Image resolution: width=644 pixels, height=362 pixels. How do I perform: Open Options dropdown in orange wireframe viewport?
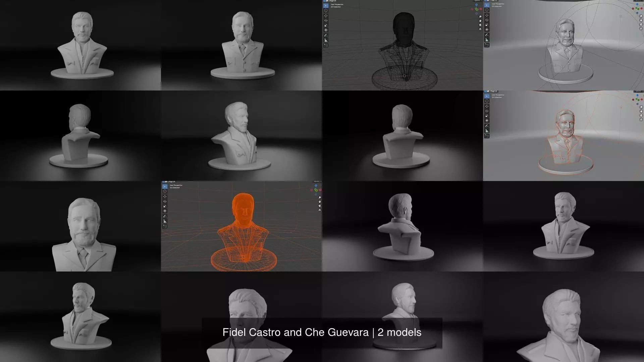click(317, 181)
